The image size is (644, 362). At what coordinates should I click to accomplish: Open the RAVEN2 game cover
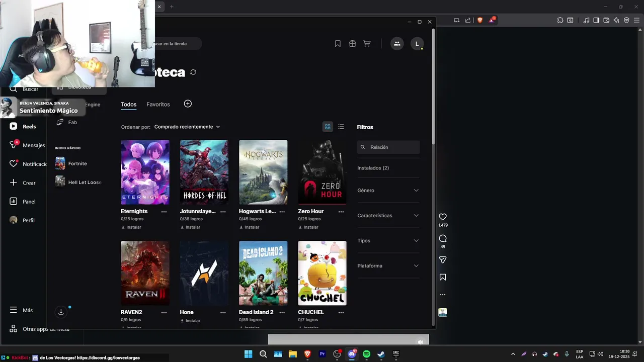click(145, 273)
